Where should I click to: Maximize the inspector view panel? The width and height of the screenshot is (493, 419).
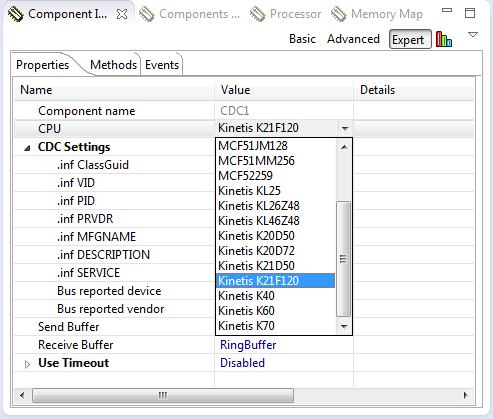470,13
